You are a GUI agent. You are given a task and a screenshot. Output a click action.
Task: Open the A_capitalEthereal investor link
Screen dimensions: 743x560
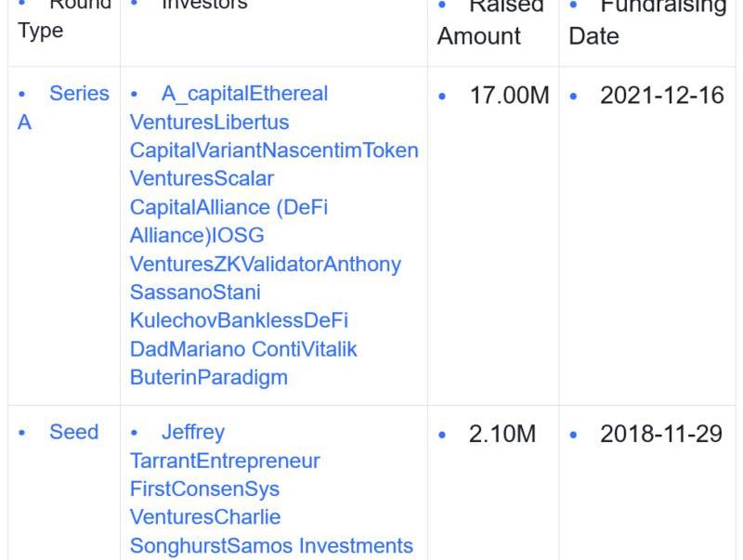click(x=244, y=95)
